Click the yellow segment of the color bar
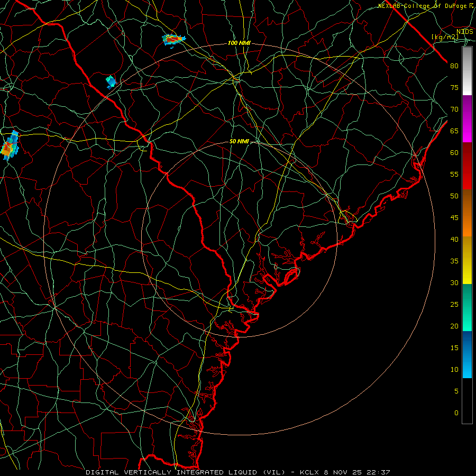Viewport: 476px width, 476px height. (x=467, y=260)
